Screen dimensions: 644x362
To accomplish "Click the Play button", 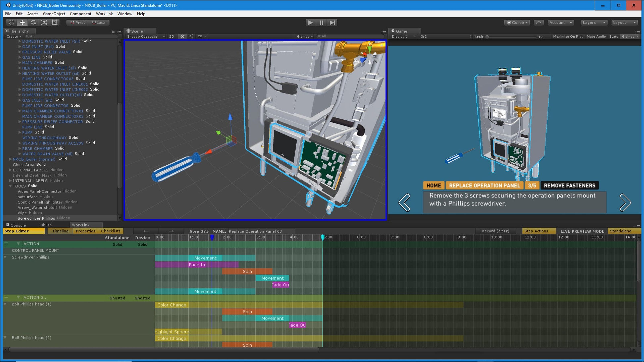I will pyautogui.click(x=310, y=22).
